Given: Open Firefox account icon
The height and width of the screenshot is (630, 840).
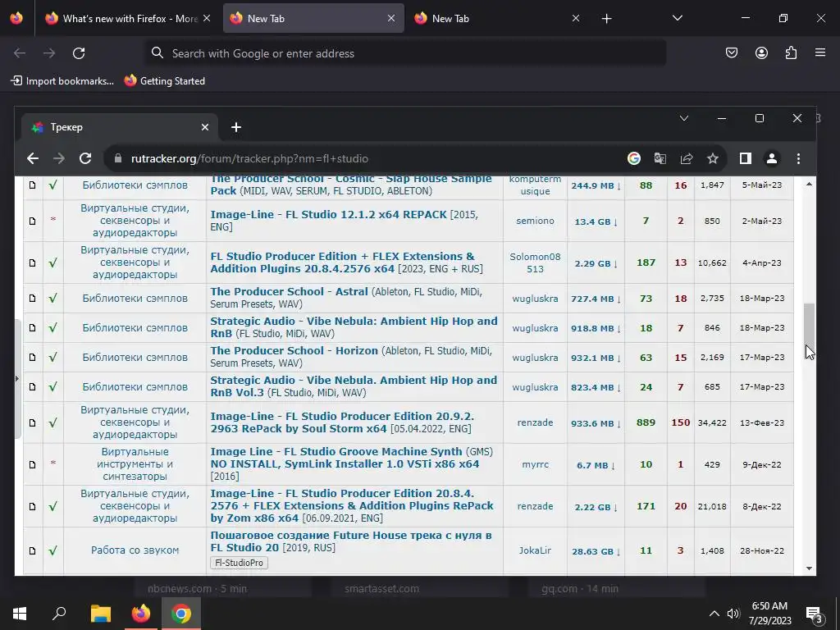Looking at the screenshot, I should pos(761,52).
